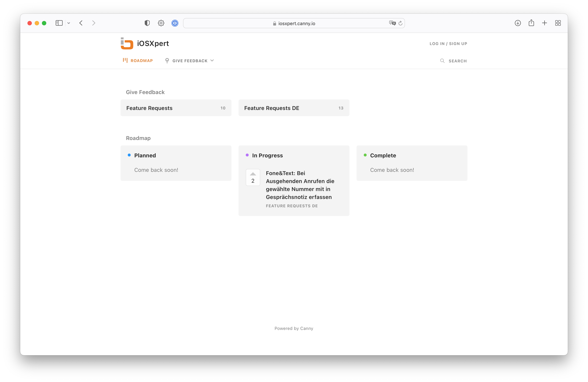
Task: Click the Give Feedback lightbulb icon
Action: point(167,61)
